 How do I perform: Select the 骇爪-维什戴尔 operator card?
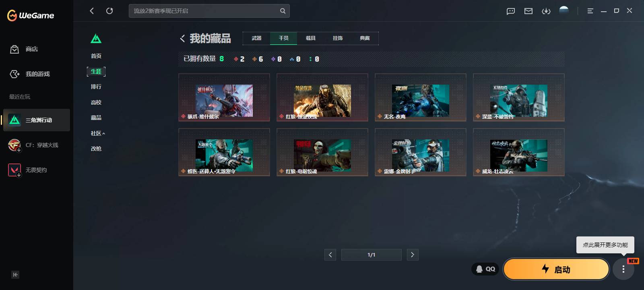coord(224,97)
